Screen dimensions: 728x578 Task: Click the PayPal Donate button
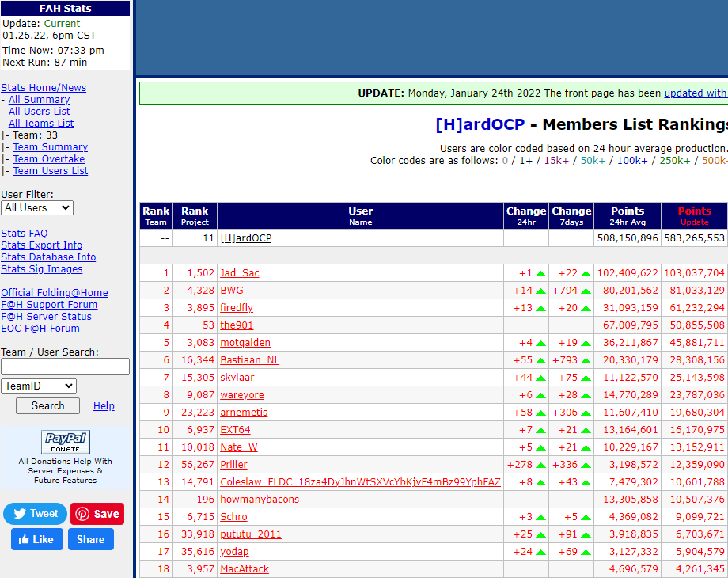point(66,442)
